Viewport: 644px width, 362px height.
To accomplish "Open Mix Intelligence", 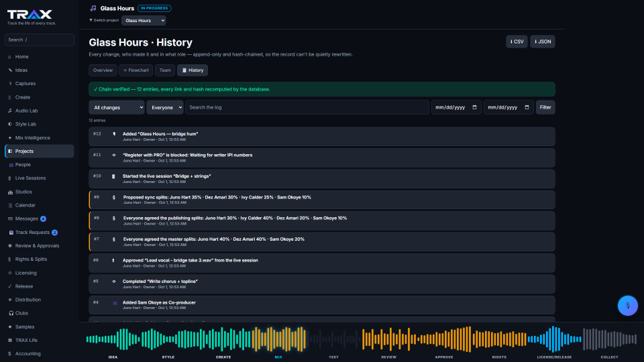I will click(x=39, y=137).
